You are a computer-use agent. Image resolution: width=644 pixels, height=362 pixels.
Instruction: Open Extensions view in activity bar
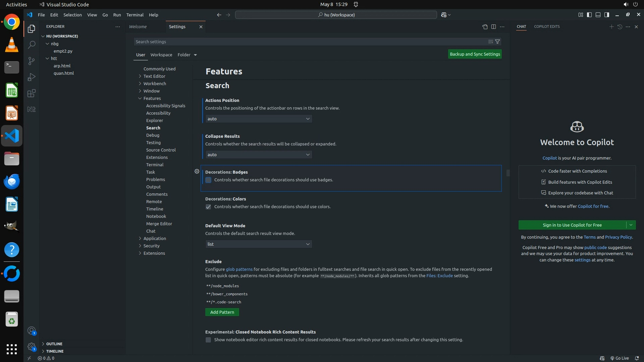[31, 93]
